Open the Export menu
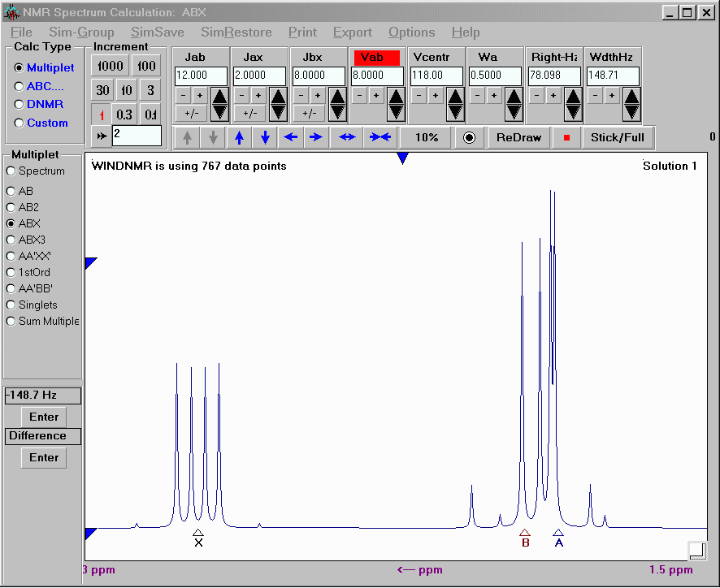This screenshot has width=720, height=588. (x=352, y=32)
